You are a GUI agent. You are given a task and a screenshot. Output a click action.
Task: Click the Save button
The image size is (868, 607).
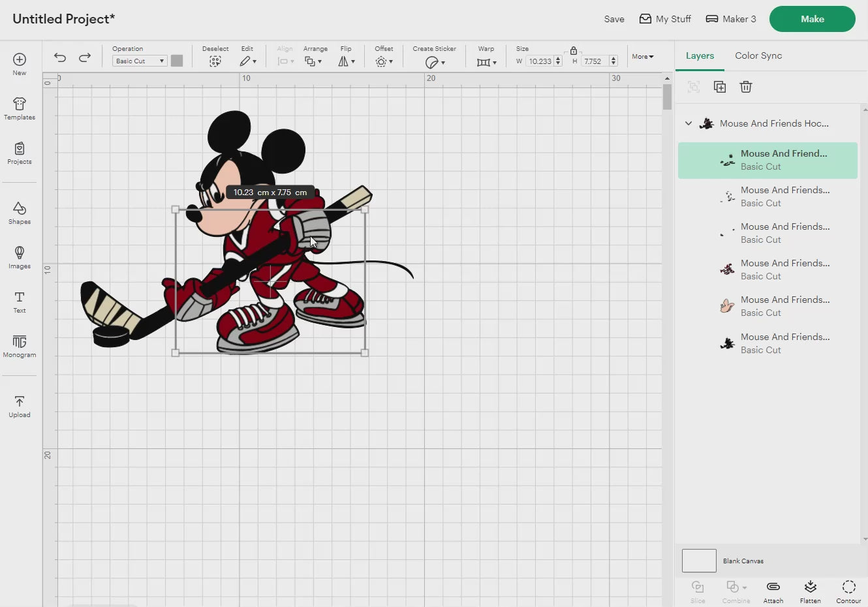[x=614, y=19]
